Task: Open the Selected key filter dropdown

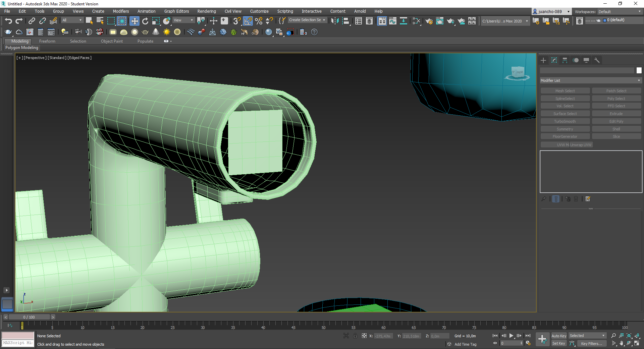Action: click(x=588, y=336)
